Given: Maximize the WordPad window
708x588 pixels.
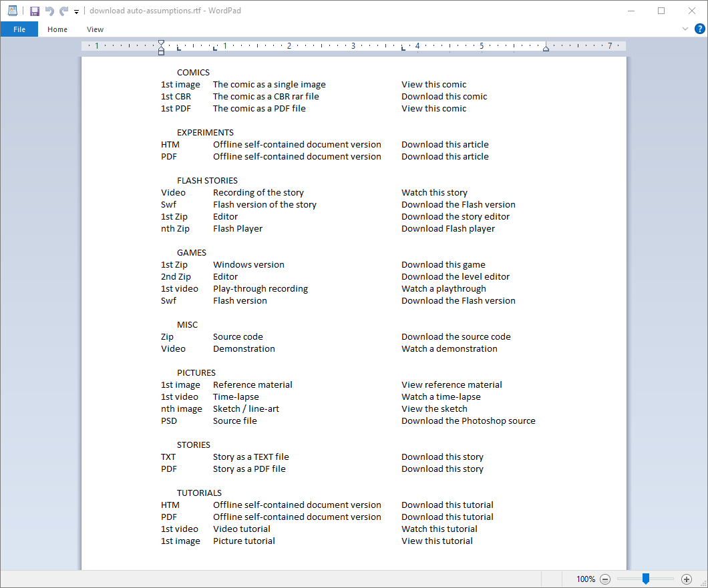Looking at the screenshot, I should click(661, 11).
